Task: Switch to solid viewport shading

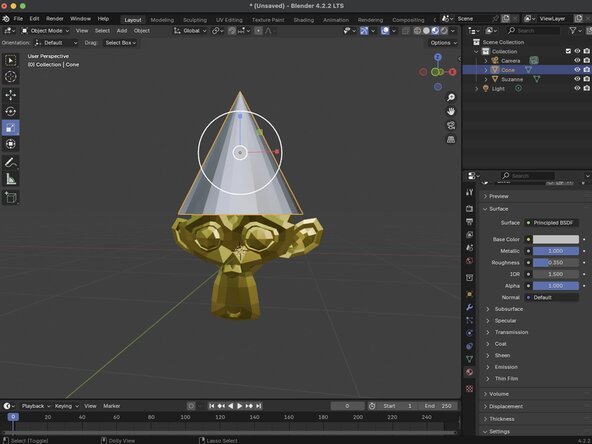Action: (426, 31)
